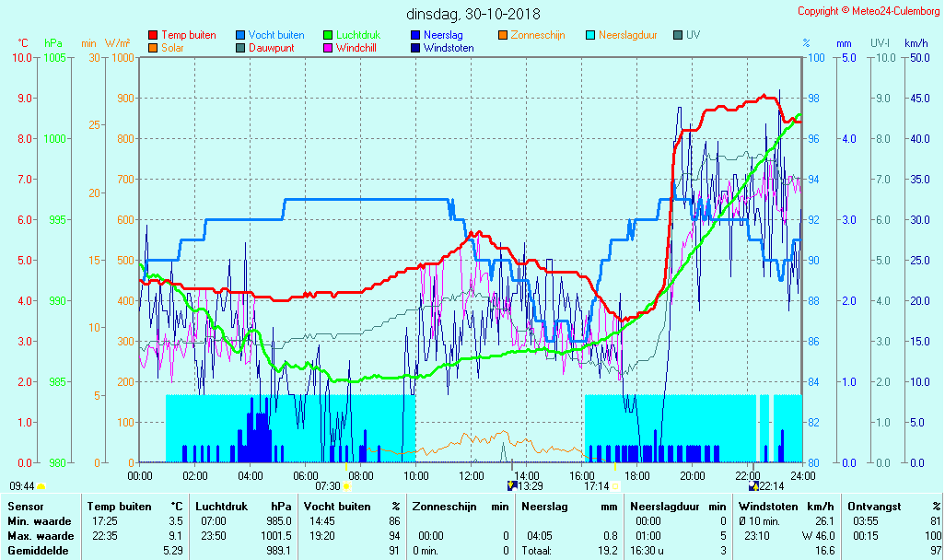Screen dimensions: 945x560
Task: Click the magenta Windchill legend square
Action: 328,48
